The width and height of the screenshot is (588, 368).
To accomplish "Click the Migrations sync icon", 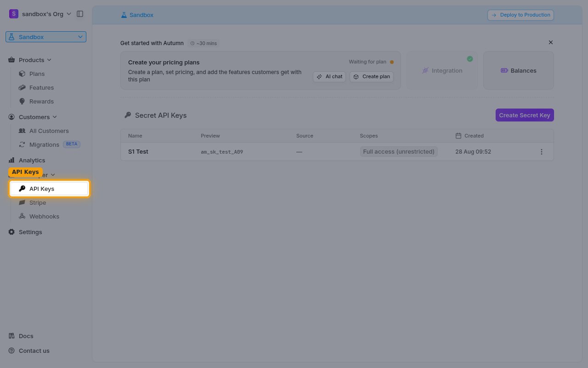I will [x=22, y=144].
